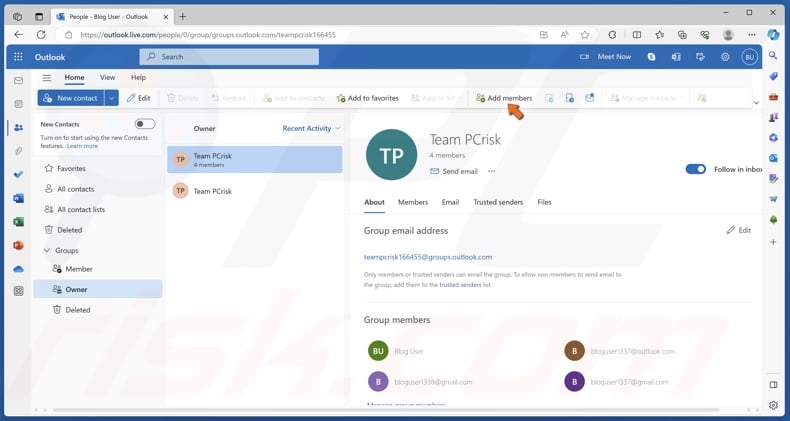The height and width of the screenshot is (421, 790).
Task: Open Files paperclip in left app rail
Action: (x=19, y=151)
